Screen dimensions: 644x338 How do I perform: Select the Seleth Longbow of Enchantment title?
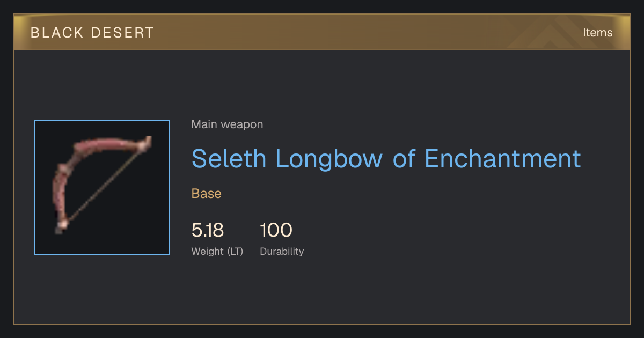click(386, 159)
